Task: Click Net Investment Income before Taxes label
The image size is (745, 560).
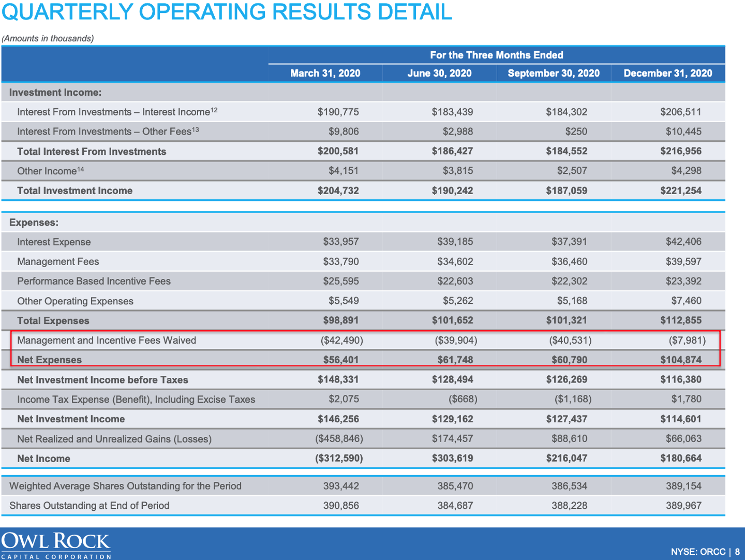Action: pyautogui.click(x=102, y=379)
